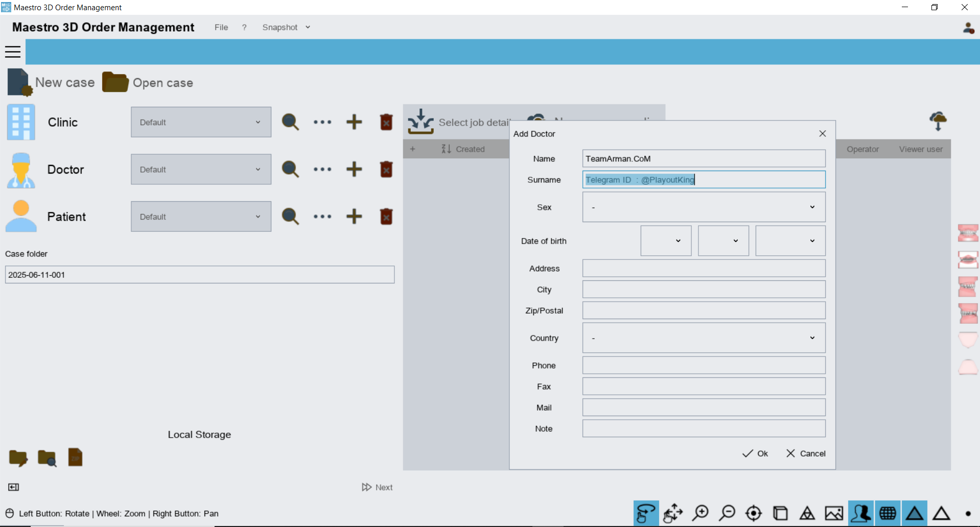This screenshot has height=527, width=980.
Task: Click the zoom in magnifier tool
Action: click(x=700, y=513)
